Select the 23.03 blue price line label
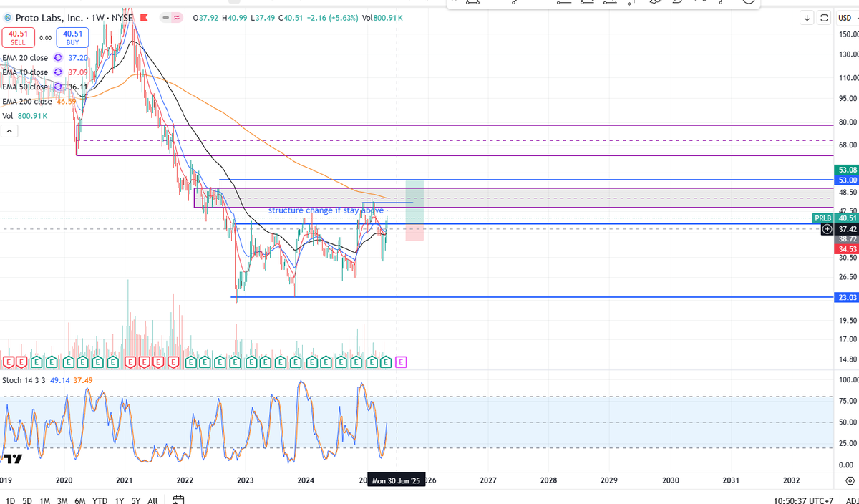This screenshot has height=504, width=859. pyautogui.click(x=847, y=297)
